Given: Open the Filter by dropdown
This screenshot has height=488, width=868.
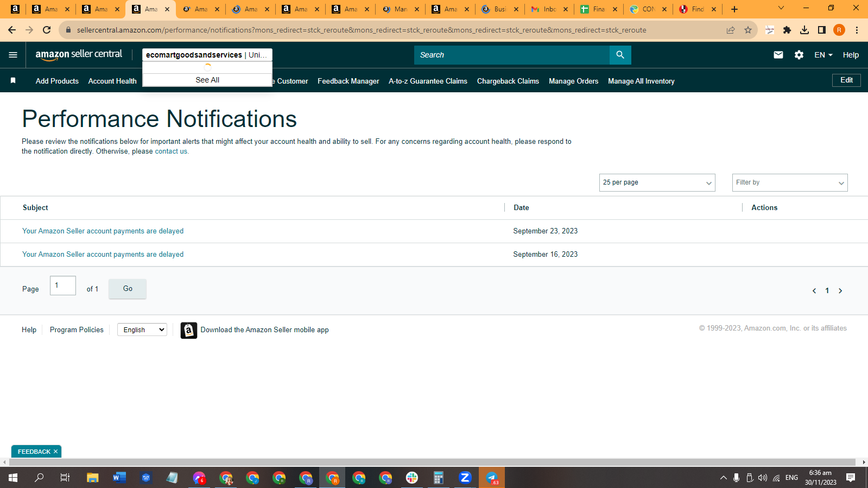Looking at the screenshot, I should coord(790,182).
